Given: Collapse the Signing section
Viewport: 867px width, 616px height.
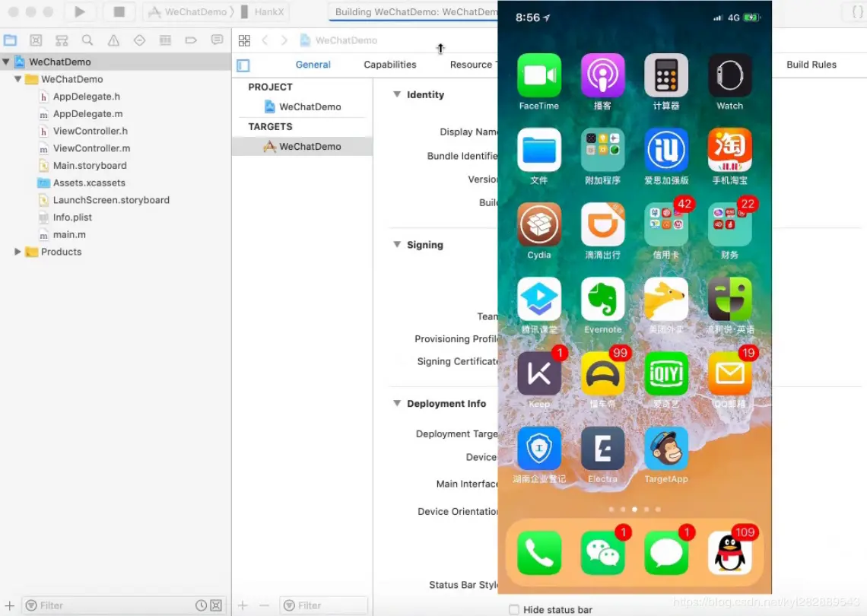Looking at the screenshot, I should pos(396,244).
